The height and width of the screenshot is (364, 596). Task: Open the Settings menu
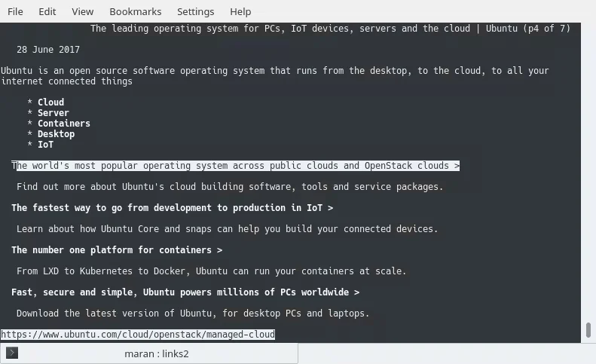pyautogui.click(x=195, y=11)
